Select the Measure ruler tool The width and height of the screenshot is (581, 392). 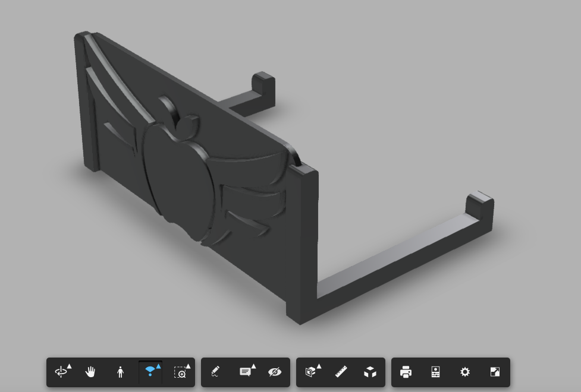pyautogui.click(x=341, y=372)
